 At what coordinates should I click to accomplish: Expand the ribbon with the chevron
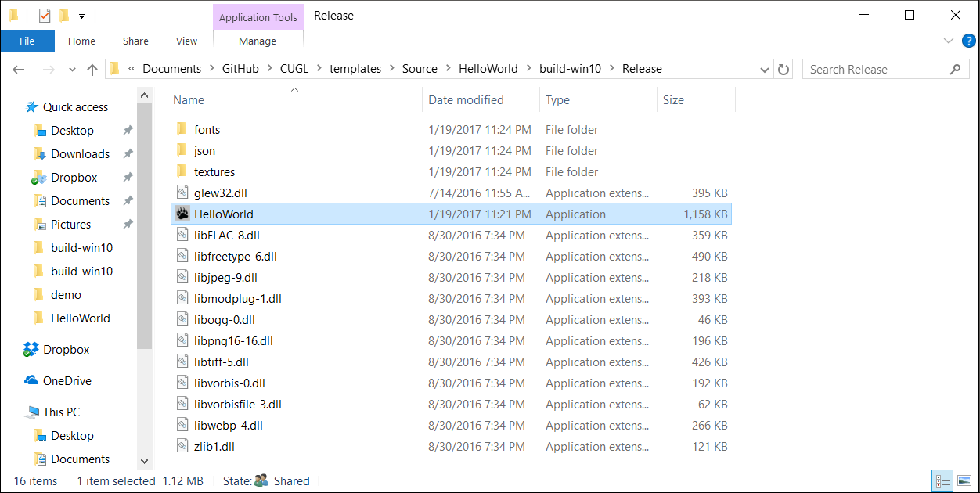(949, 41)
